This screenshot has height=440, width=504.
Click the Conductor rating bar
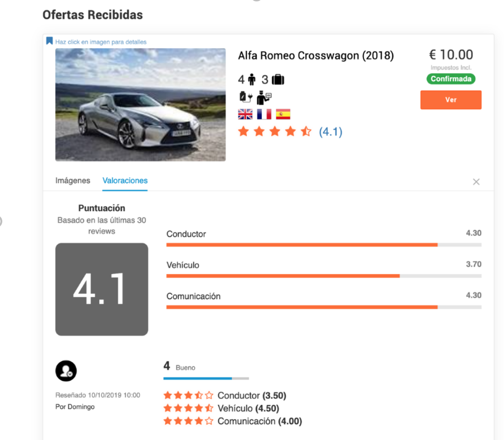tap(324, 244)
